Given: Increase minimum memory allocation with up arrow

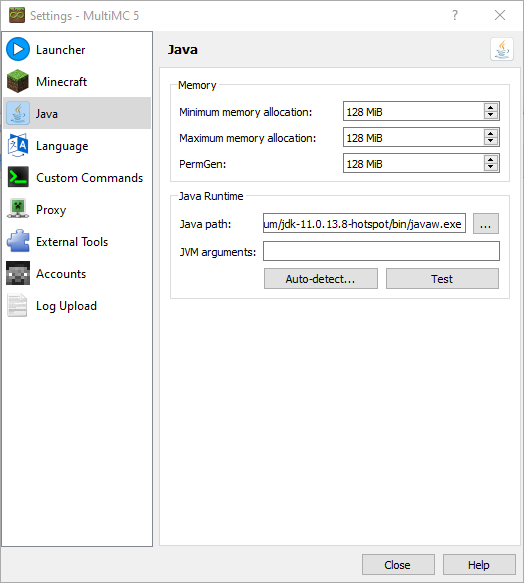Looking at the screenshot, I should 491,107.
